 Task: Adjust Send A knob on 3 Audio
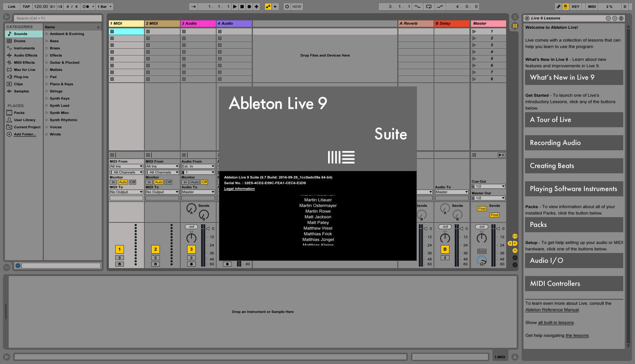click(191, 208)
